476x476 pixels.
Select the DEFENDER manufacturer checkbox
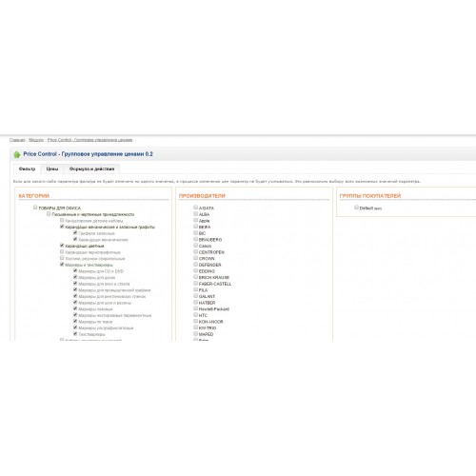pos(196,265)
